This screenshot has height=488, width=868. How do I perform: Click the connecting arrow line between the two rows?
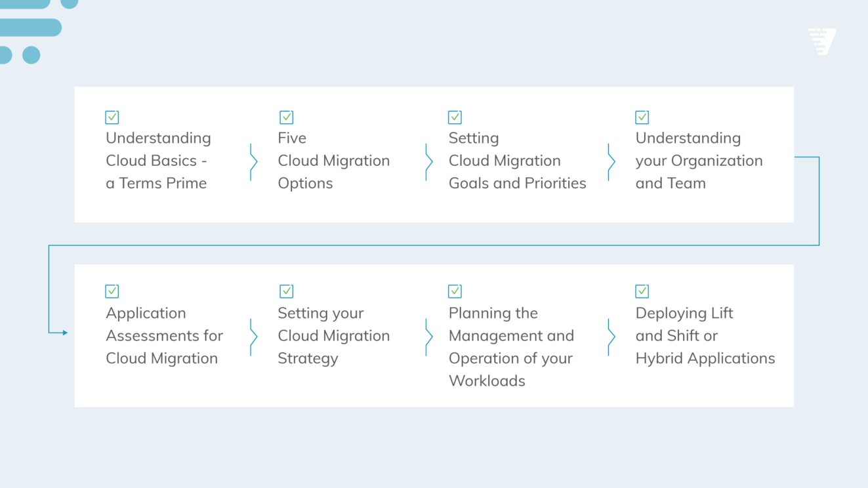coord(433,246)
